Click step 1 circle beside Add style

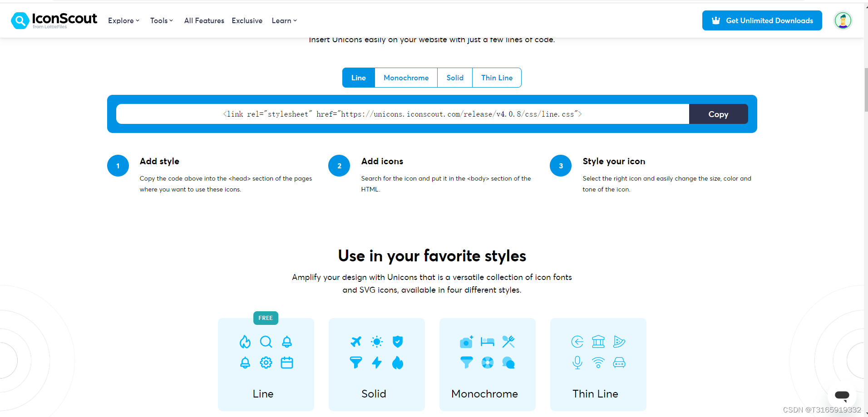(x=118, y=166)
